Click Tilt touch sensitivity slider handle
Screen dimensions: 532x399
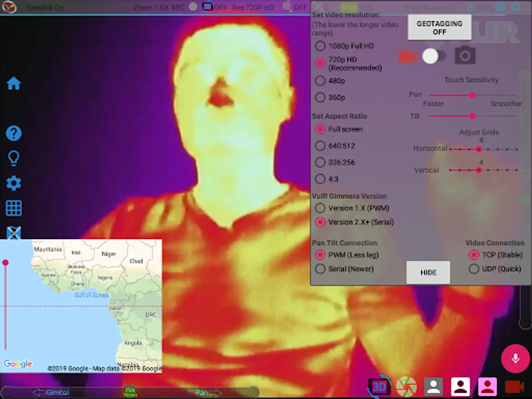coord(473,116)
